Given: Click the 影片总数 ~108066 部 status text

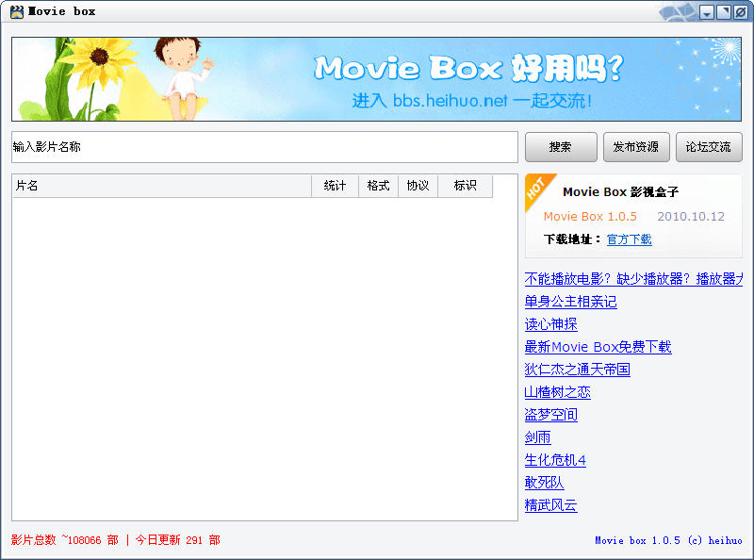Looking at the screenshot, I should (64, 540).
